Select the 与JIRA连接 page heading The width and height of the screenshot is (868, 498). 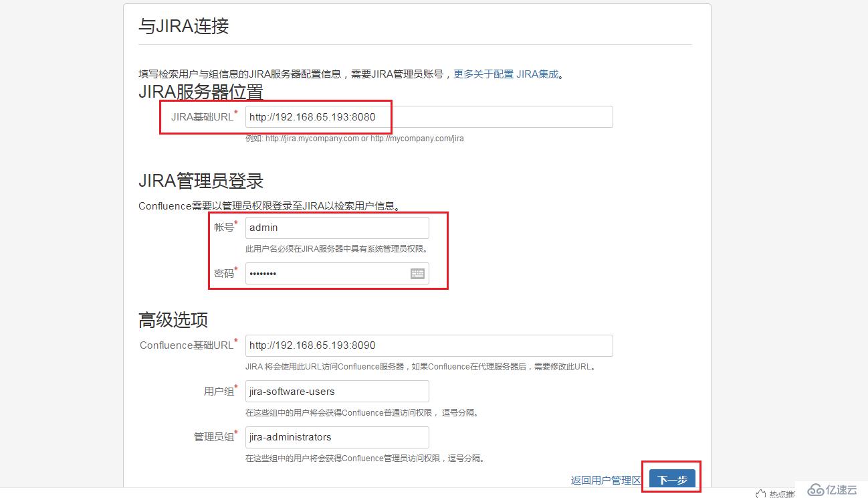pyautogui.click(x=184, y=26)
